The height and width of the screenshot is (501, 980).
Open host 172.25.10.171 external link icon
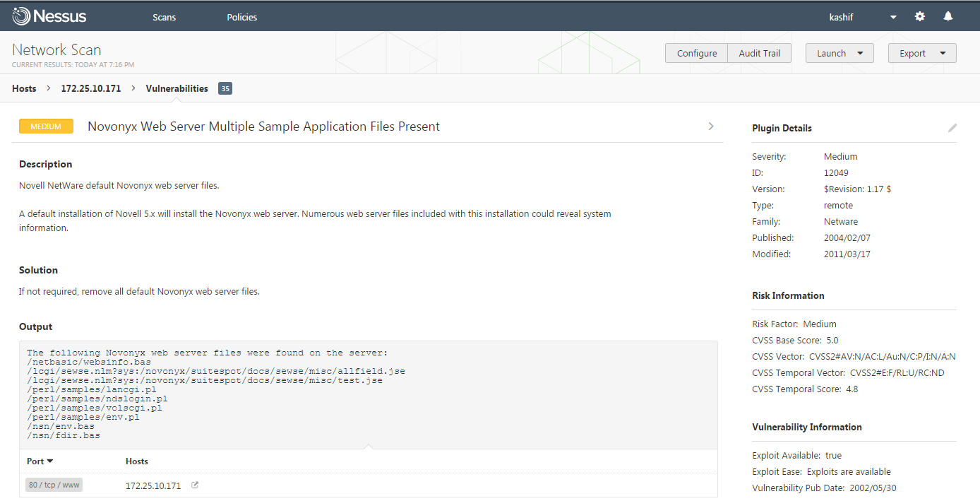click(x=196, y=485)
